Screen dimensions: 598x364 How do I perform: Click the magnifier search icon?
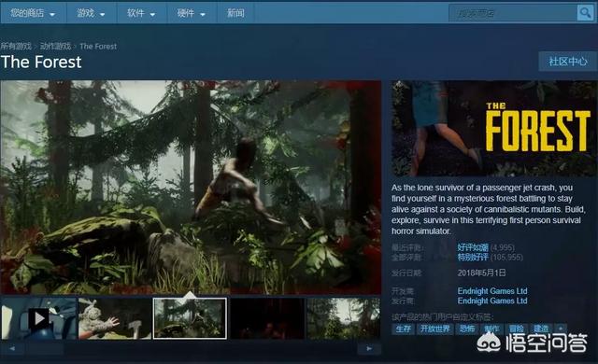585,13
